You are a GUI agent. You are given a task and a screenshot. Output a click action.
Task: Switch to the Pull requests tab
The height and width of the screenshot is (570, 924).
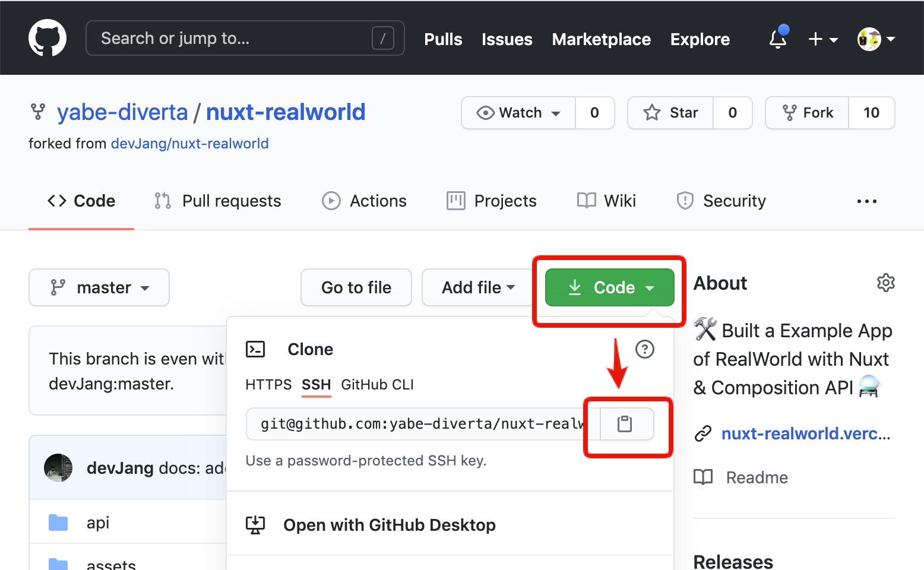click(x=217, y=201)
